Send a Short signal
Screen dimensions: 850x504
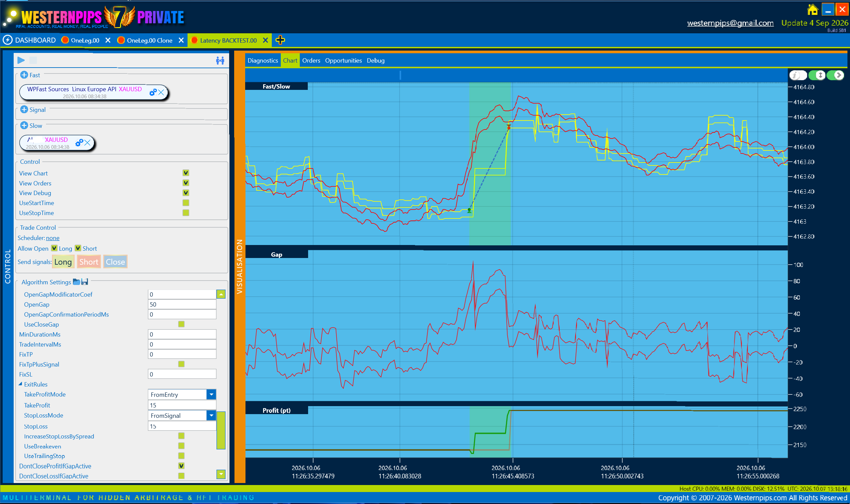(89, 262)
